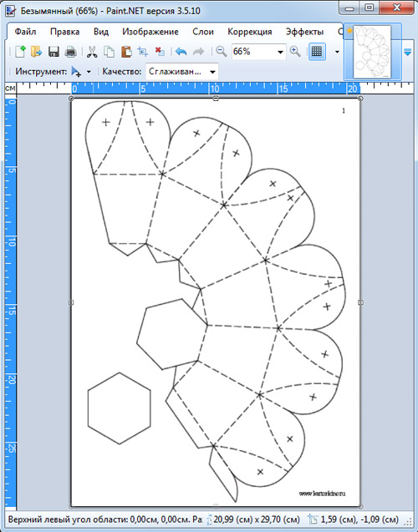Open the Коррекция menu
Image resolution: width=418 pixels, height=532 pixels.
point(250,32)
